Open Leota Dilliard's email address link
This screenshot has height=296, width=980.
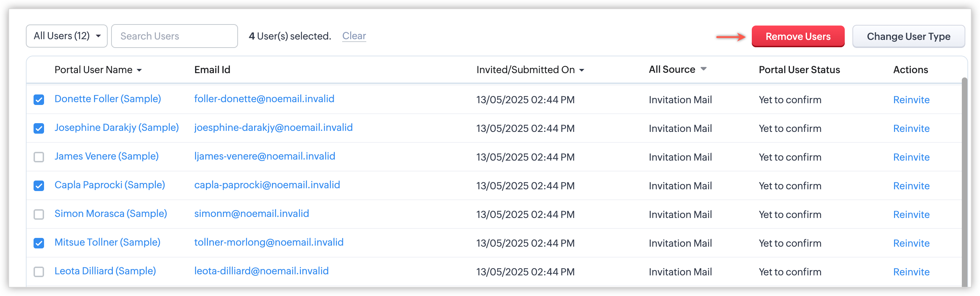pos(261,271)
